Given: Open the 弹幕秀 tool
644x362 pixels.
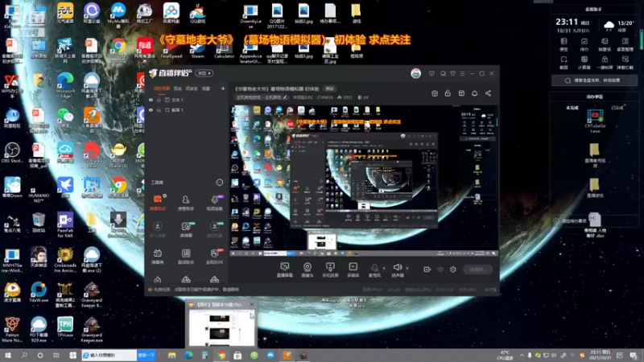Looking at the screenshot, I should point(158,256).
